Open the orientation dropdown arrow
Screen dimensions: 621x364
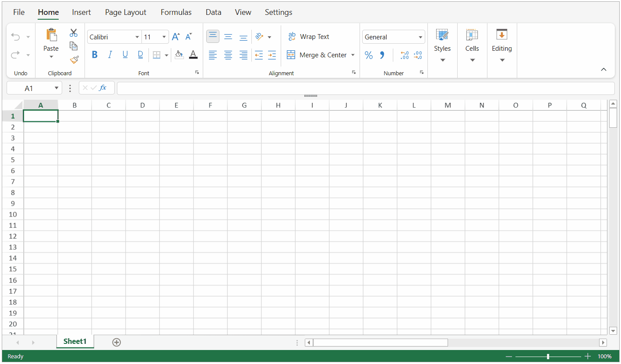click(269, 37)
